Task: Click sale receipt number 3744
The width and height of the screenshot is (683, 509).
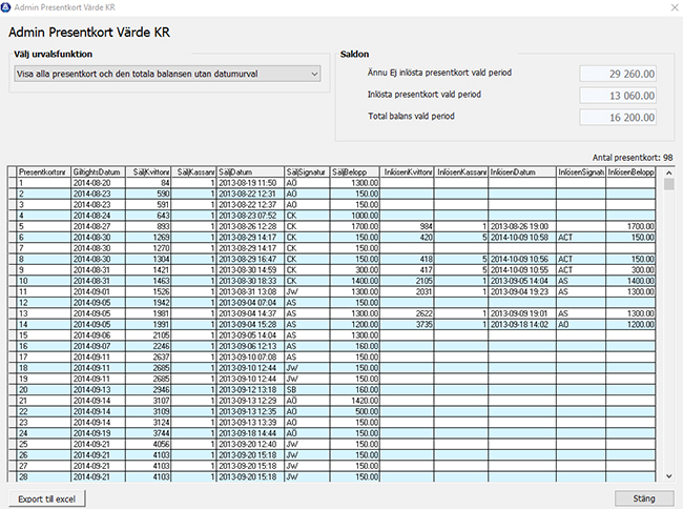Action: (x=148, y=433)
